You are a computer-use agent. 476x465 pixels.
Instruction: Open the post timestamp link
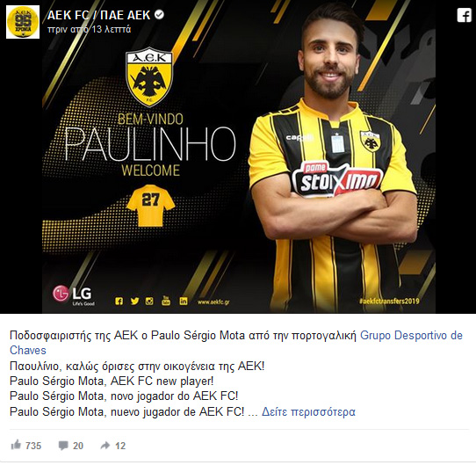click(89, 30)
